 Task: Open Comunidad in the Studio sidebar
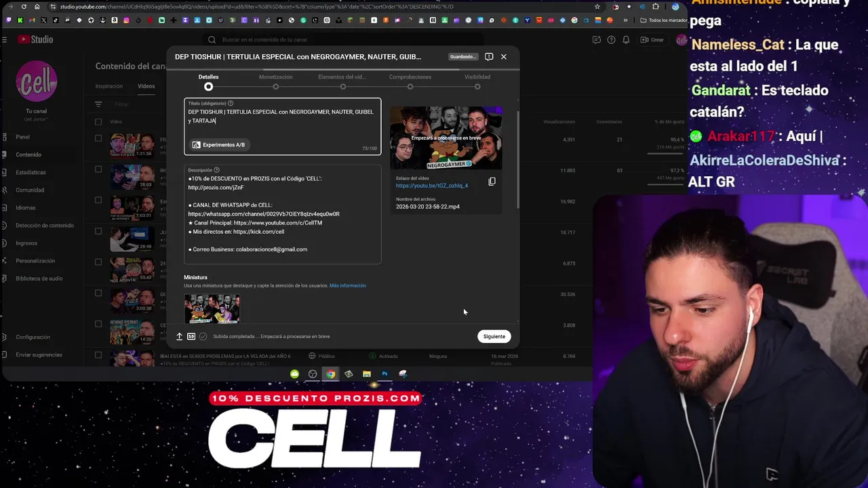30,190
